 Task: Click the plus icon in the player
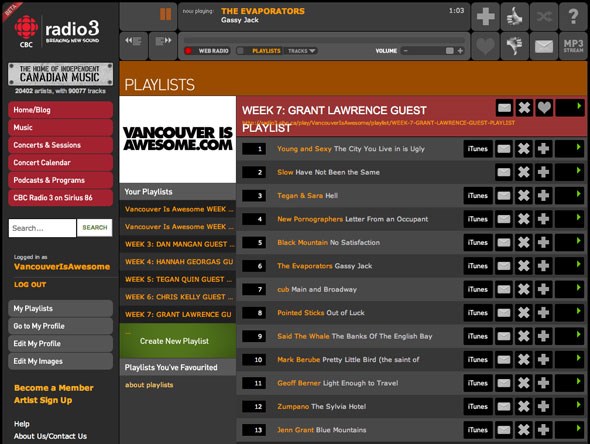485,16
